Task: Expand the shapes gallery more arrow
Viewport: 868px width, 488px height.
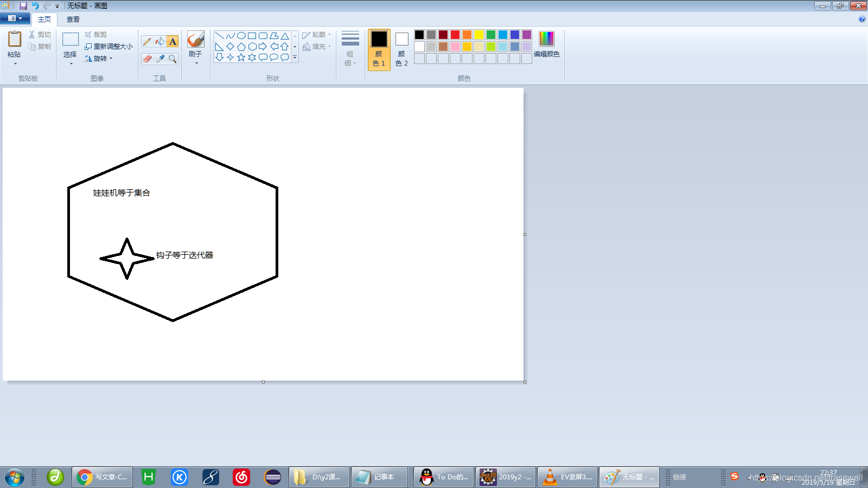Action: pyautogui.click(x=295, y=57)
